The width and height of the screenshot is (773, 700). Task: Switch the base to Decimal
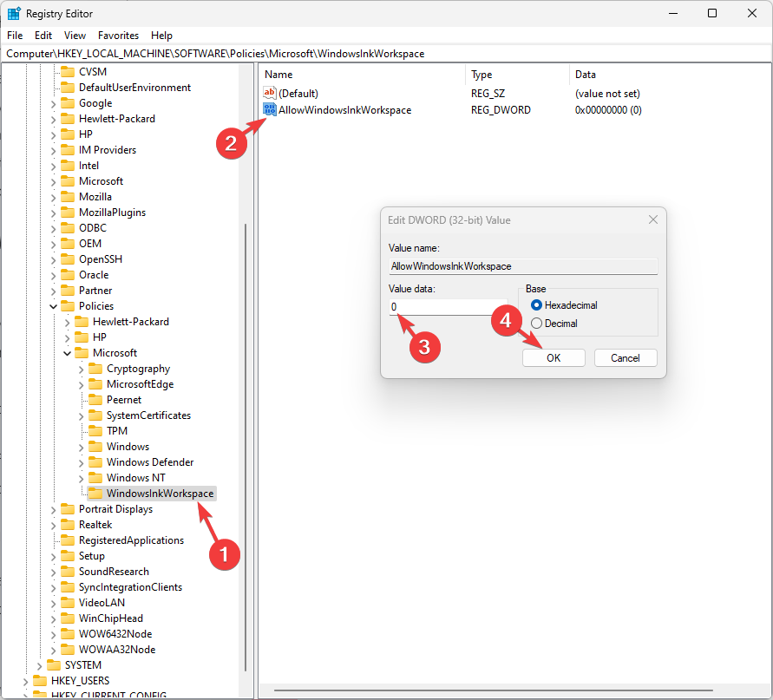pyautogui.click(x=536, y=323)
